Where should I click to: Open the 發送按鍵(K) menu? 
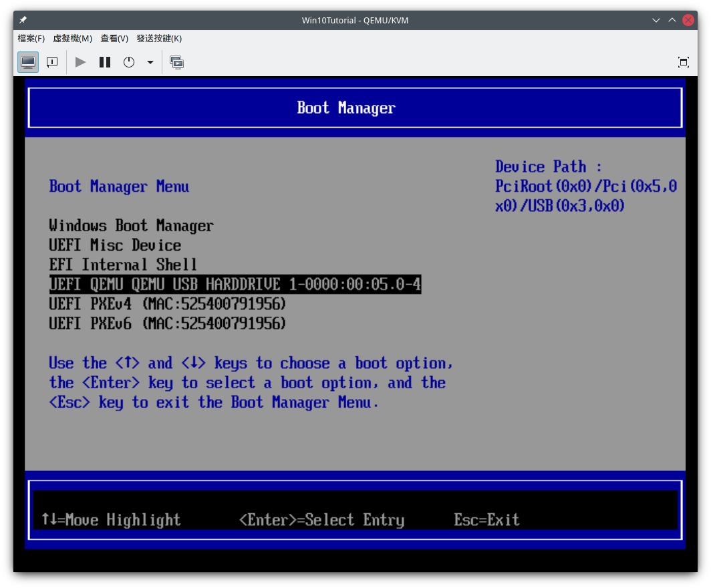pyautogui.click(x=159, y=39)
